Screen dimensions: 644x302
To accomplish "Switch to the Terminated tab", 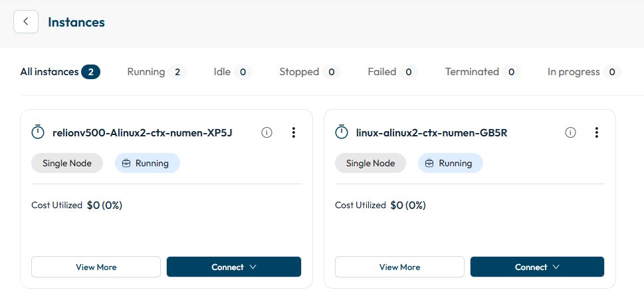I will pos(483,72).
